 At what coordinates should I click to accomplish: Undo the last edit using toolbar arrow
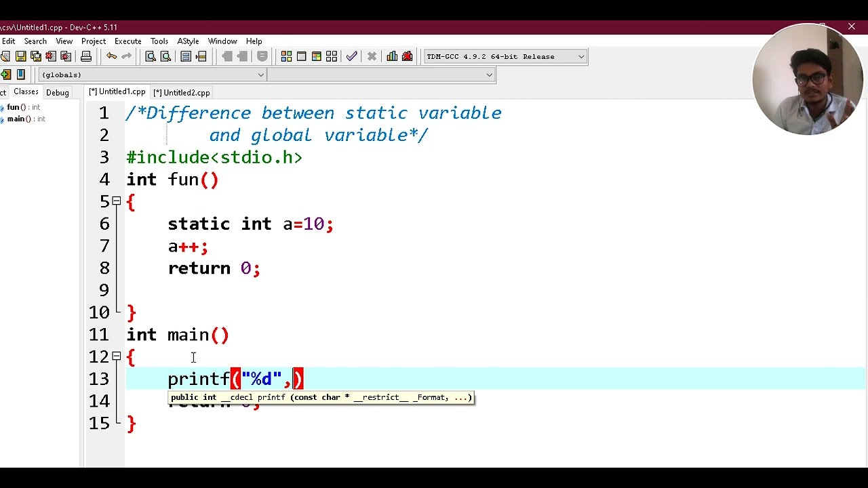click(x=111, y=56)
